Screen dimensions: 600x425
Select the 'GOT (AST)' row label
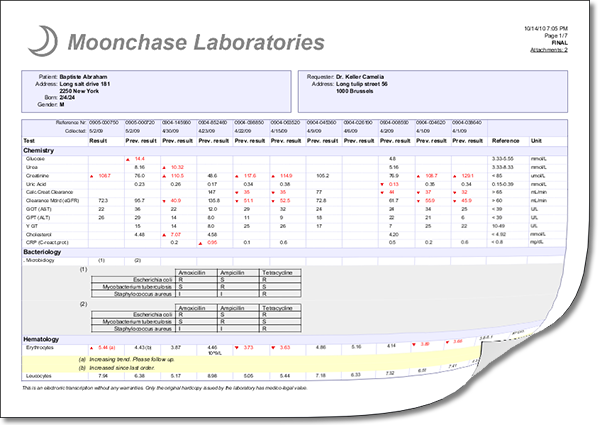pyautogui.click(x=39, y=209)
